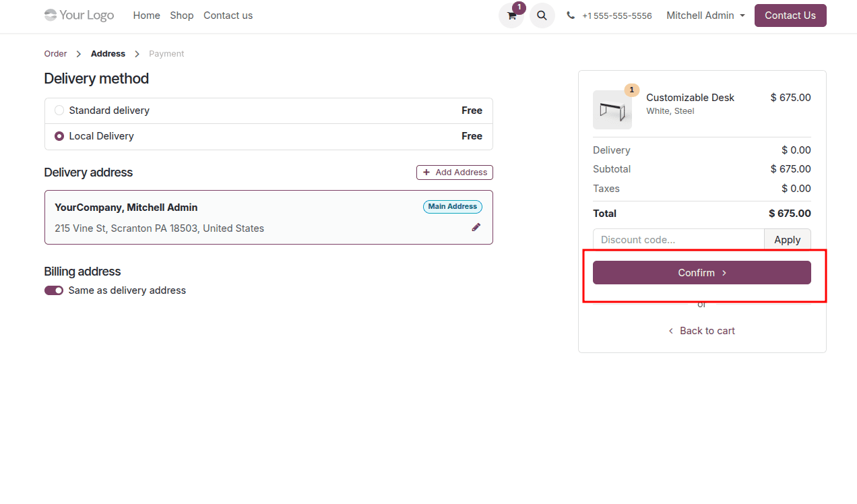Click the Customizable Desk product name

690,98
